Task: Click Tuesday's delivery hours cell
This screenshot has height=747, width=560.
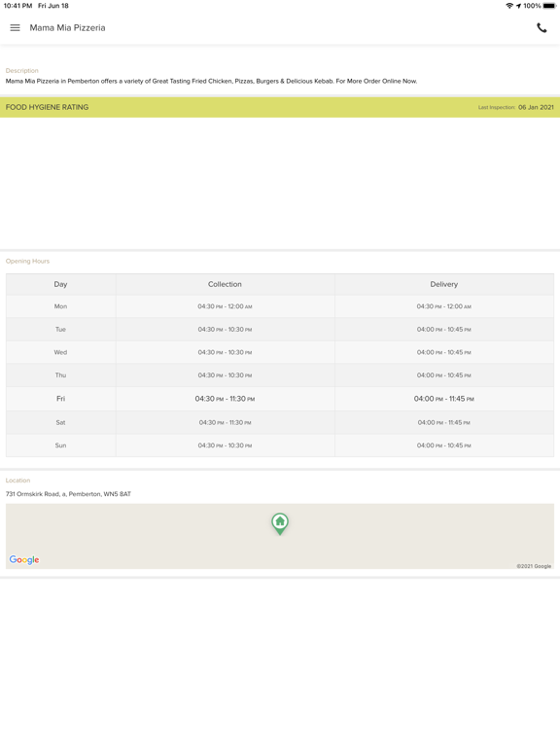Action: (x=443, y=329)
